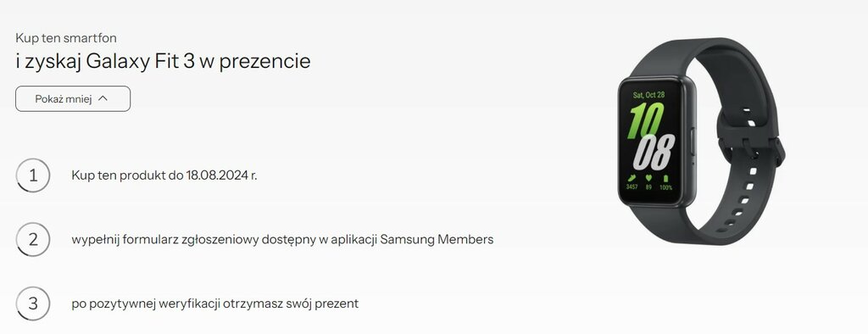Click the side button on the Fit 3
This screenshot has height=334, width=868.
click(x=692, y=141)
